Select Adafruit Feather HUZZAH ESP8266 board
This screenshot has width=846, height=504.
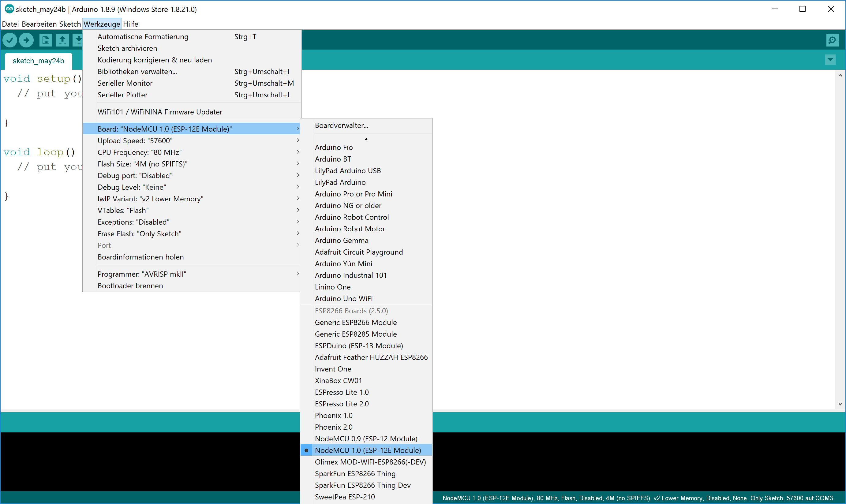[x=366, y=357]
